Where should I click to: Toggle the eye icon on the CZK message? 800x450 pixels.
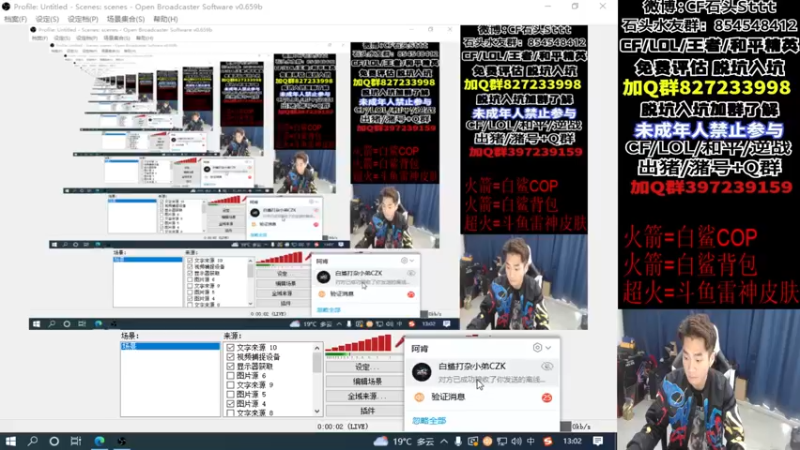click(x=547, y=366)
